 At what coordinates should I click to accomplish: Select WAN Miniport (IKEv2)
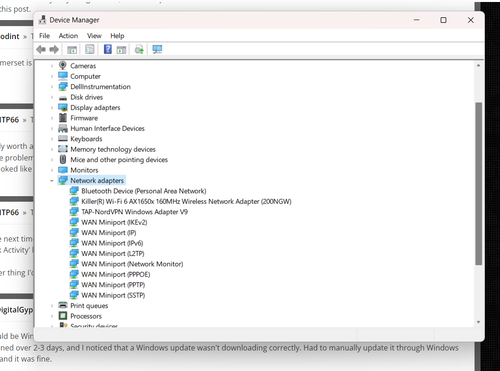tap(114, 222)
